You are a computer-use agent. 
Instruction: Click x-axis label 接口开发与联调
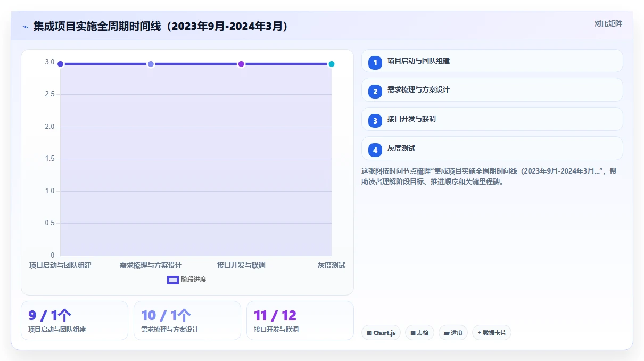(x=241, y=265)
